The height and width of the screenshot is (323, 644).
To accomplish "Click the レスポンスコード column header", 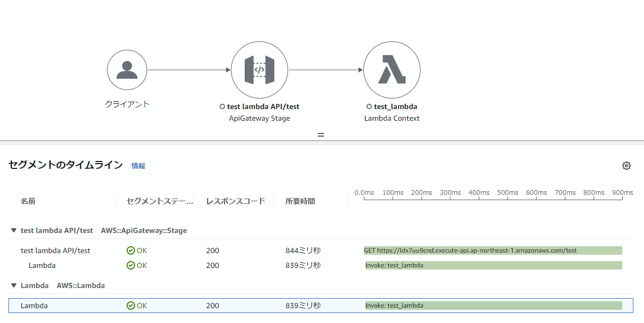I will [236, 201].
